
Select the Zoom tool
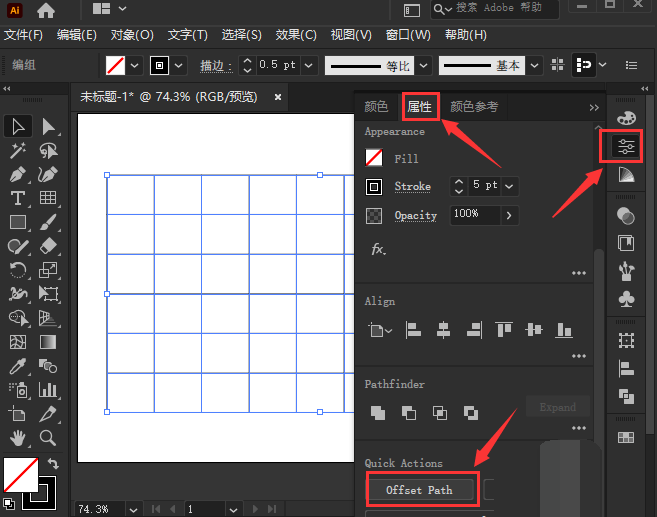coord(48,438)
